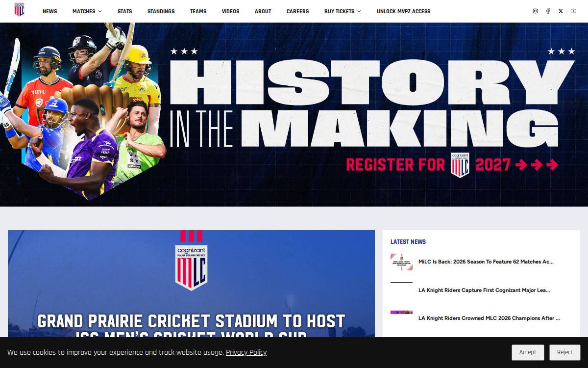Open the MiLC Is Back 2026 Season article
The width and height of the screenshot is (588, 368).
point(486,262)
